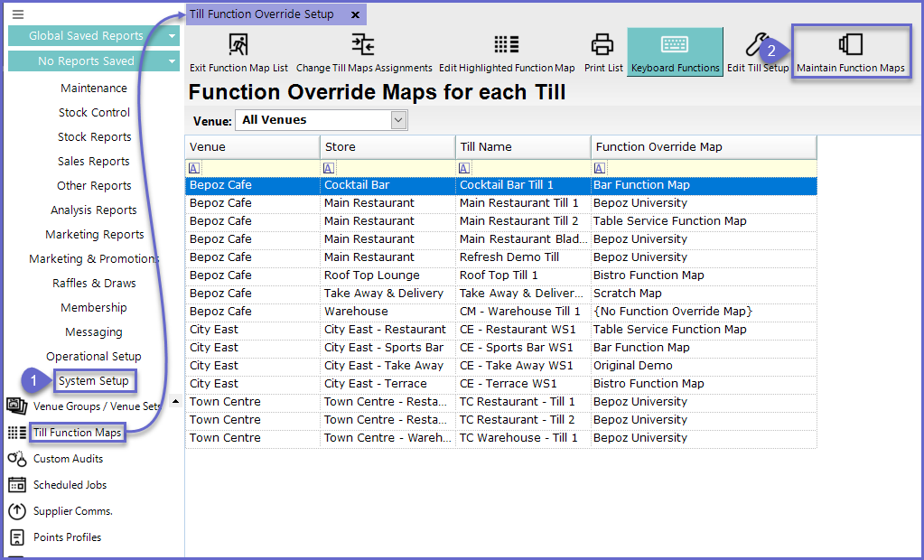This screenshot has height=560, width=924.
Task: Click the Exit Function Map List icon
Action: tap(238, 45)
